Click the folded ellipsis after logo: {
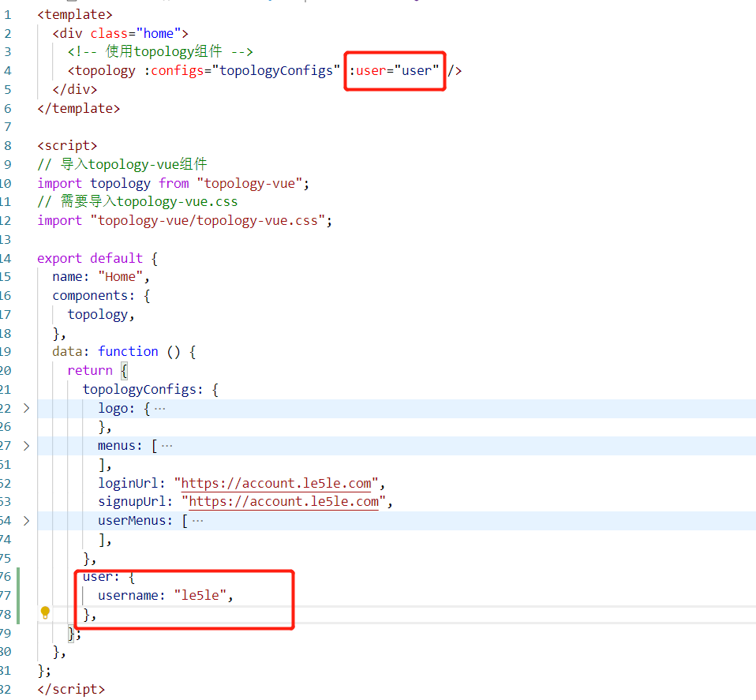 (x=160, y=409)
